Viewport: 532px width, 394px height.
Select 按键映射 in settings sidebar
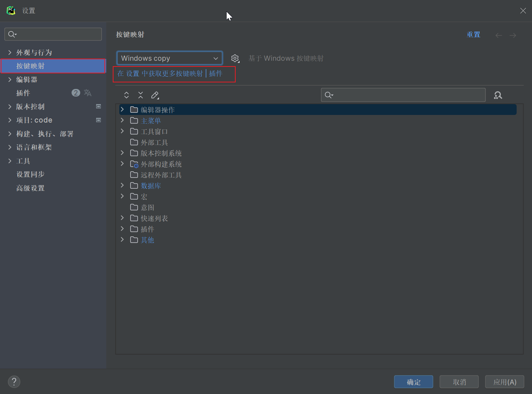[53, 66]
